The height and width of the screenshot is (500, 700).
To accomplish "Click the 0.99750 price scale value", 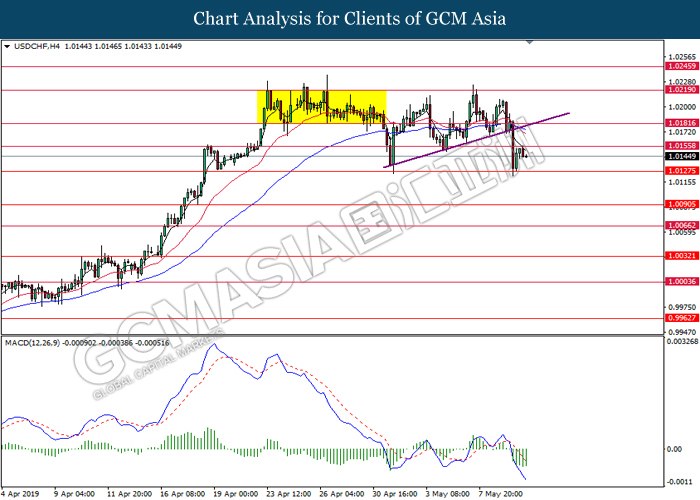I will coord(682,307).
